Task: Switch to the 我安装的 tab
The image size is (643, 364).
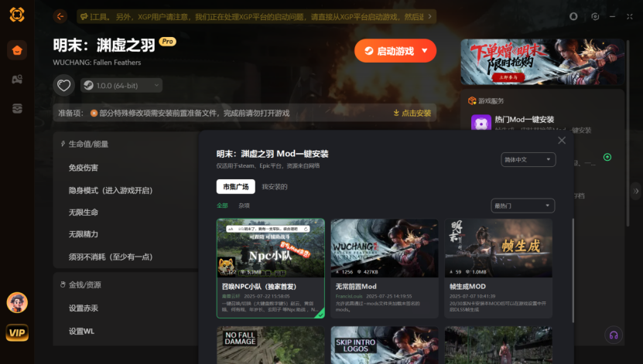Action: [x=275, y=186]
